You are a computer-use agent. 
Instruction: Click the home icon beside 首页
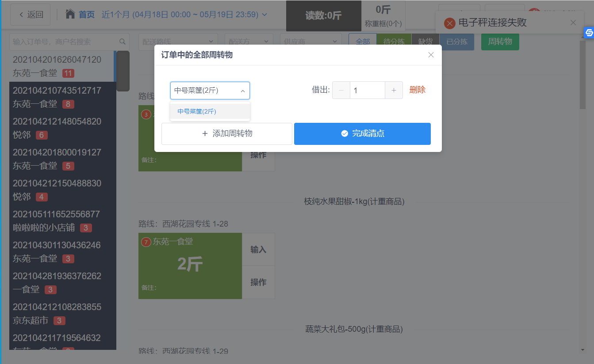pyautogui.click(x=70, y=15)
